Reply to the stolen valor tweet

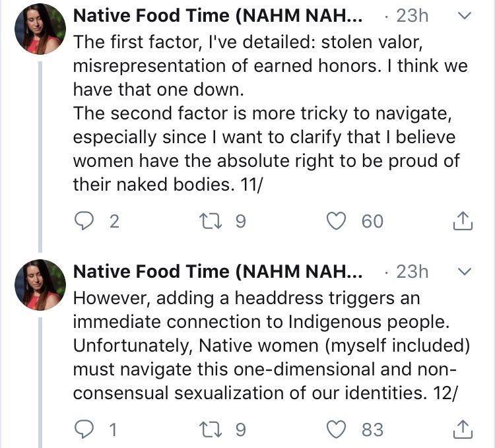pos(84,222)
